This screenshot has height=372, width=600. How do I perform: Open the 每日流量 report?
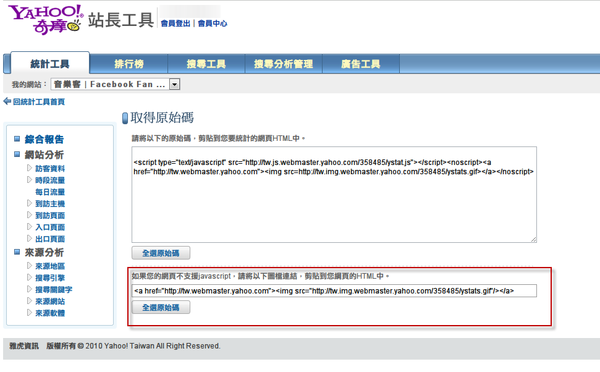[x=50, y=192]
